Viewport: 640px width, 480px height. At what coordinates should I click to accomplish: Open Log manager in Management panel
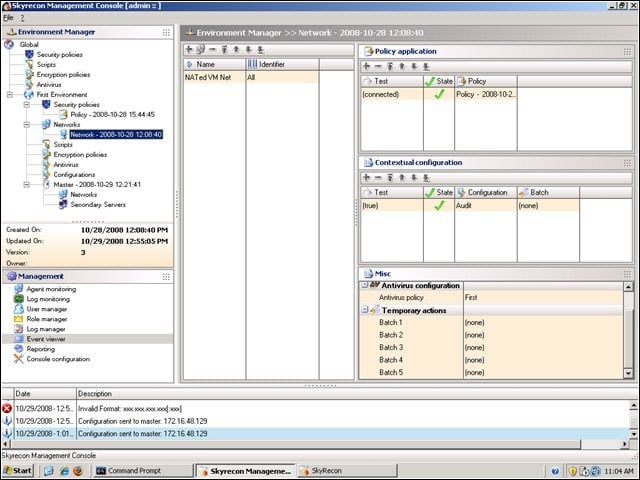pos(46,329)
